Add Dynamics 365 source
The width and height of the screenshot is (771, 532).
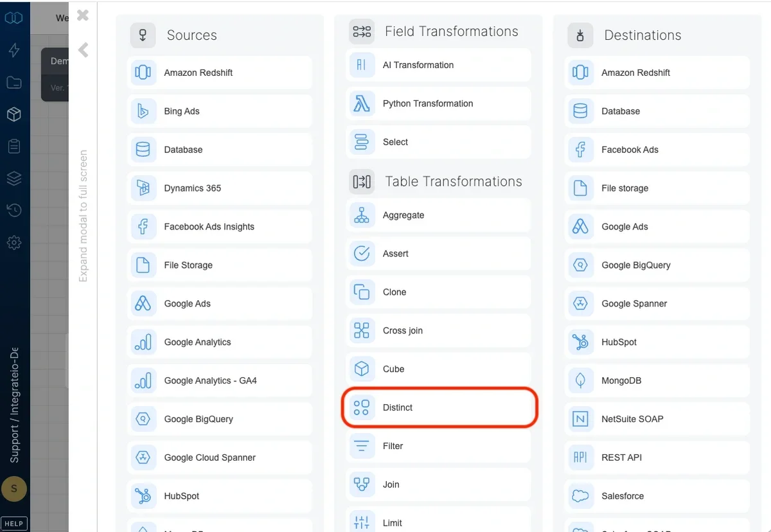(220, 188)
